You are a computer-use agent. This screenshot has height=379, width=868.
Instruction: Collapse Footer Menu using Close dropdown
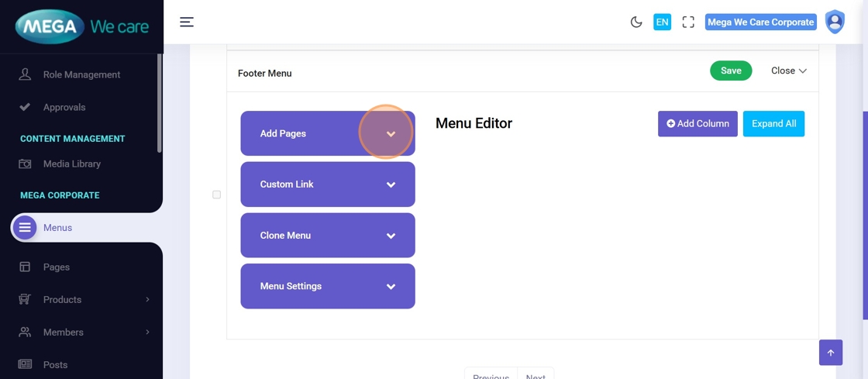click(788, 71)
